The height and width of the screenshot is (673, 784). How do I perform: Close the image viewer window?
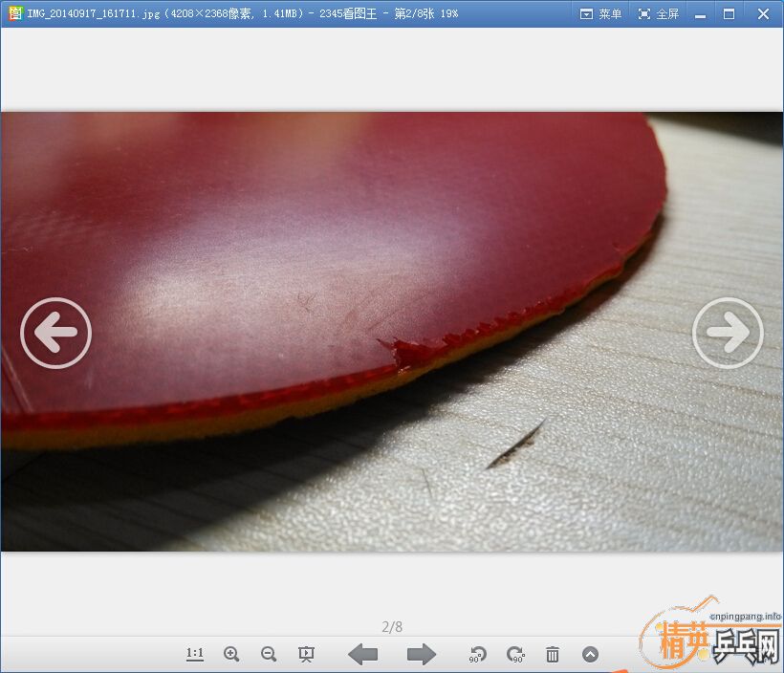tap(763, 13)
